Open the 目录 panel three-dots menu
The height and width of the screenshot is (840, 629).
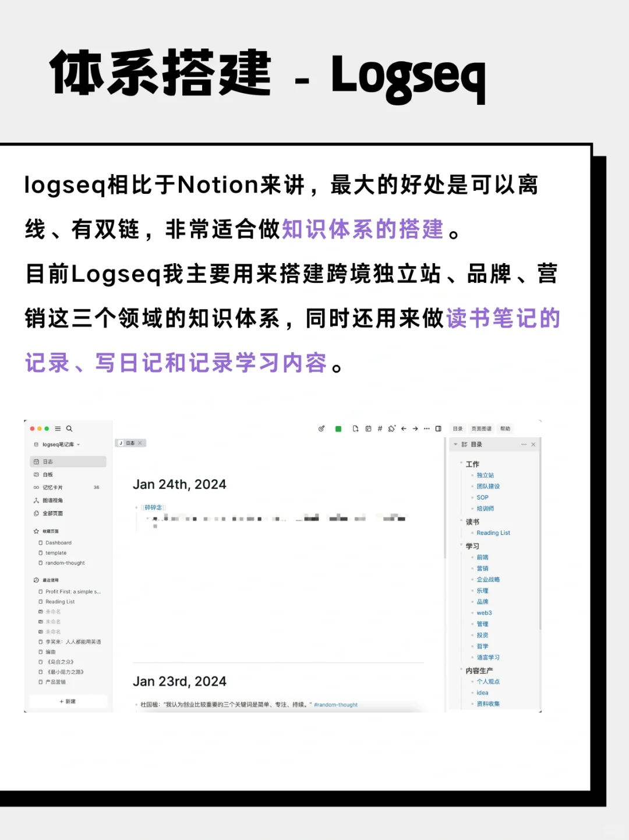click(x=524, y=444)
